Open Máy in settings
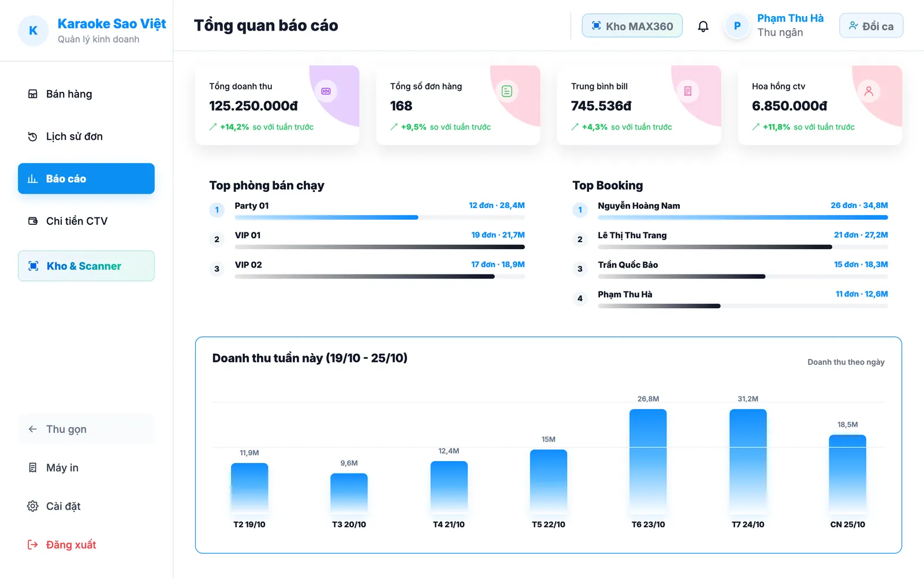Viewport: 924px width, 578px height. click(86, 468)
